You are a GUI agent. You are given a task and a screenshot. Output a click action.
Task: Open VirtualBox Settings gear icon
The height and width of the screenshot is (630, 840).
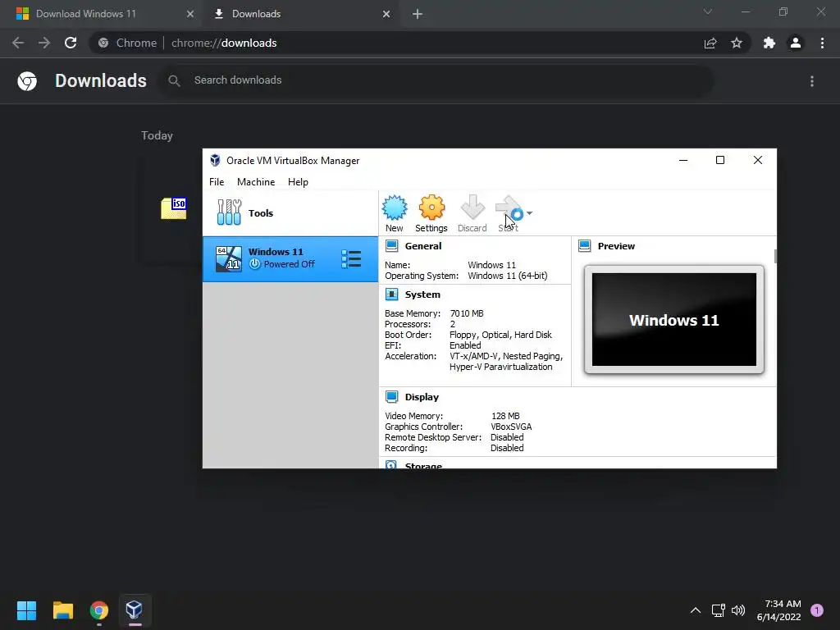click(431, 208)
